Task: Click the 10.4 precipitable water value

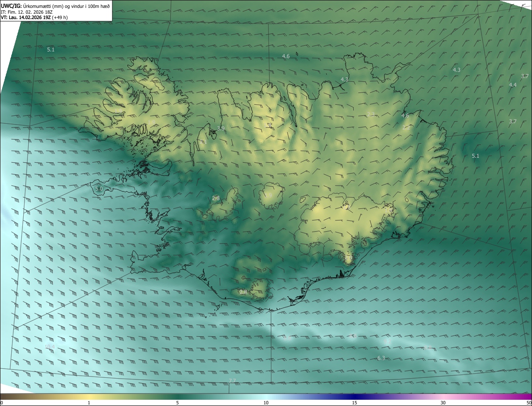Action: pyautogui.click(x=49, y=347)
